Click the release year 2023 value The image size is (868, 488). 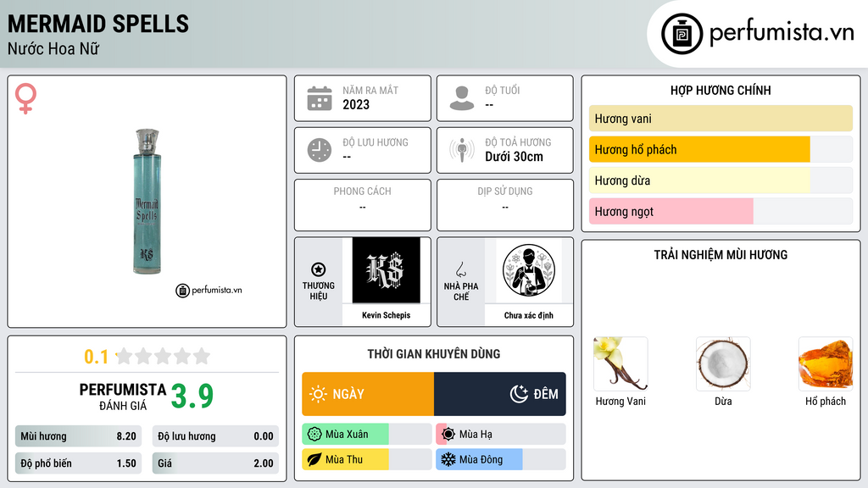(356, 104)
